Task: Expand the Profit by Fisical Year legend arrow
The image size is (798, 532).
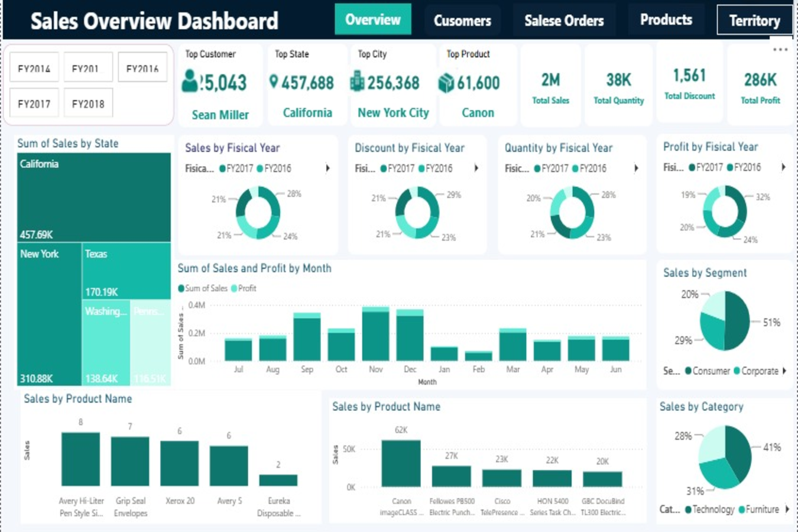Action: (783, 167)
